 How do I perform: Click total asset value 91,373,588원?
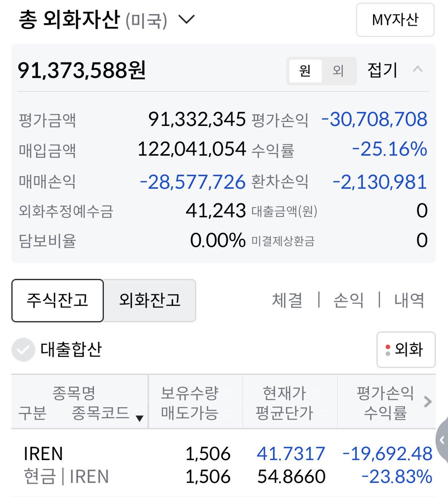tap(82, 70)
